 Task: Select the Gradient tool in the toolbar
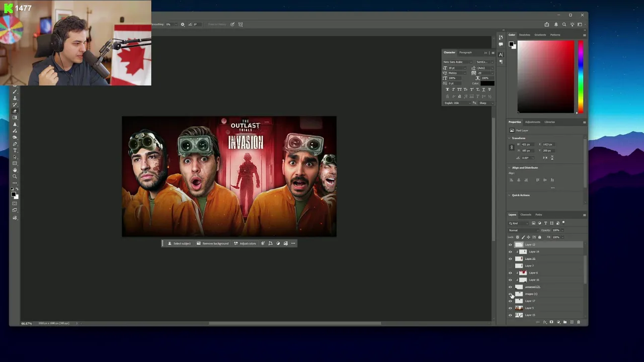tap(15, 118)
